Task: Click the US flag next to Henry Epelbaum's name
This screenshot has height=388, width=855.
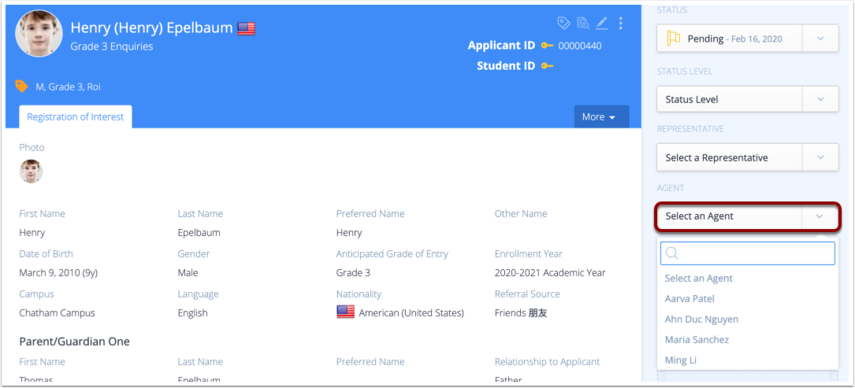Action: [x=246, y=28]
